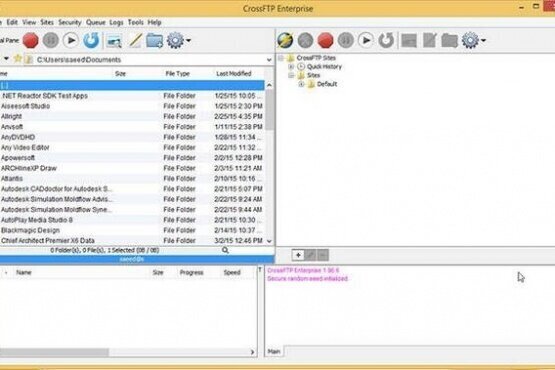Click the edit site icon next to plus
This screenshot has width=555, height=370.
(x=310, y=255)
